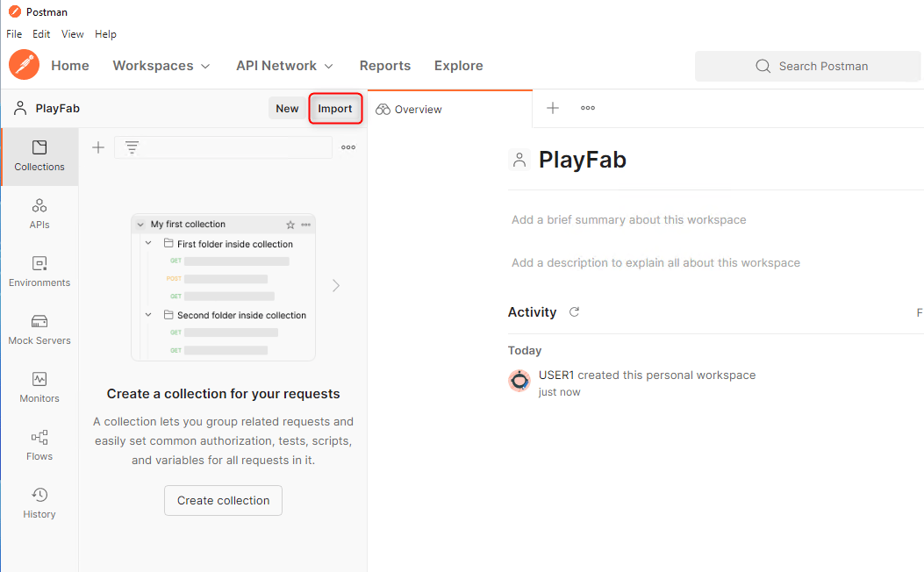This screenshot has height=572, width=924.
Task: Collapse First folder inside collection
Action: click(148, 243)
